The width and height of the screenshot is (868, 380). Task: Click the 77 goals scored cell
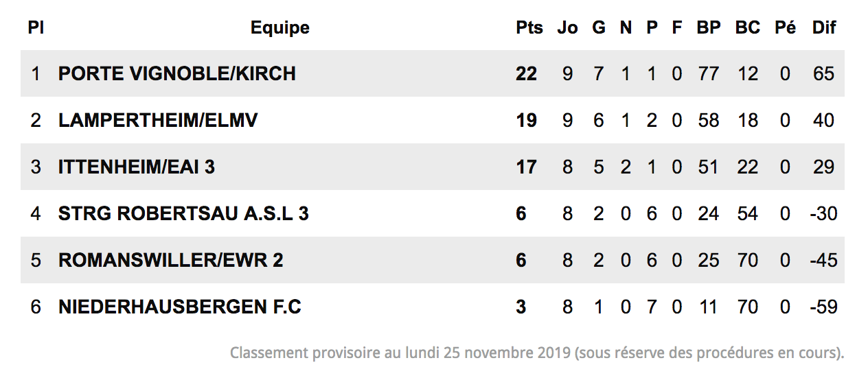708,73
